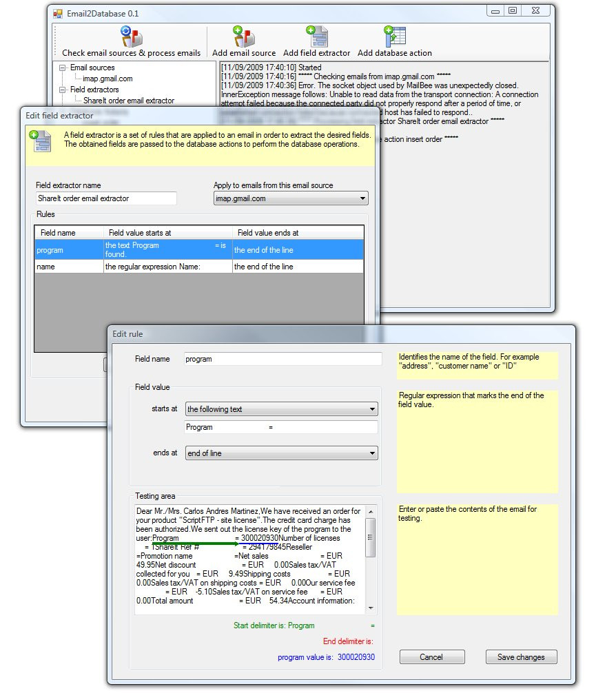Collapse the Field extractors tree node
This screenshot has height=693, width=616.
click(x=63, y=90)
